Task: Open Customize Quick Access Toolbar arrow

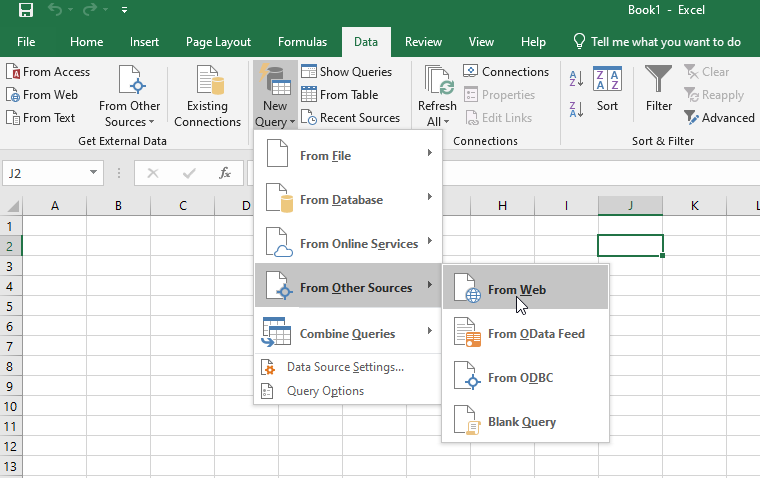Action: (125, 10)
